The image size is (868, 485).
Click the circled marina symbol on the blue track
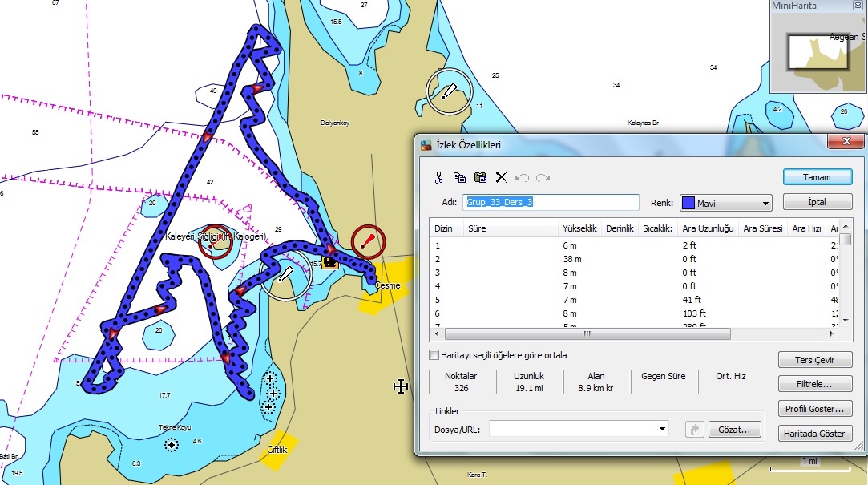(285, 275)
